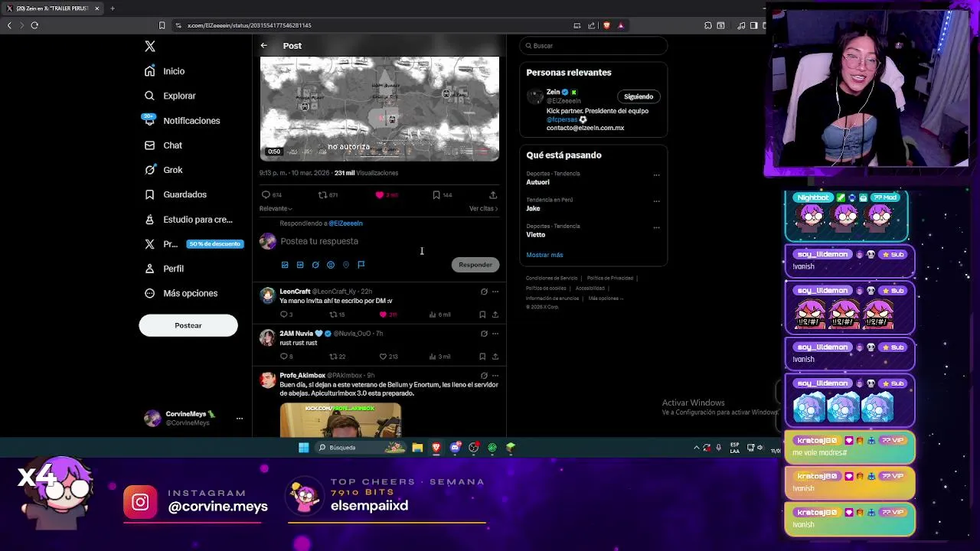Screen dimensions: 980x551
Task: Go back with the Post header arrow
Action: point(263,45)
